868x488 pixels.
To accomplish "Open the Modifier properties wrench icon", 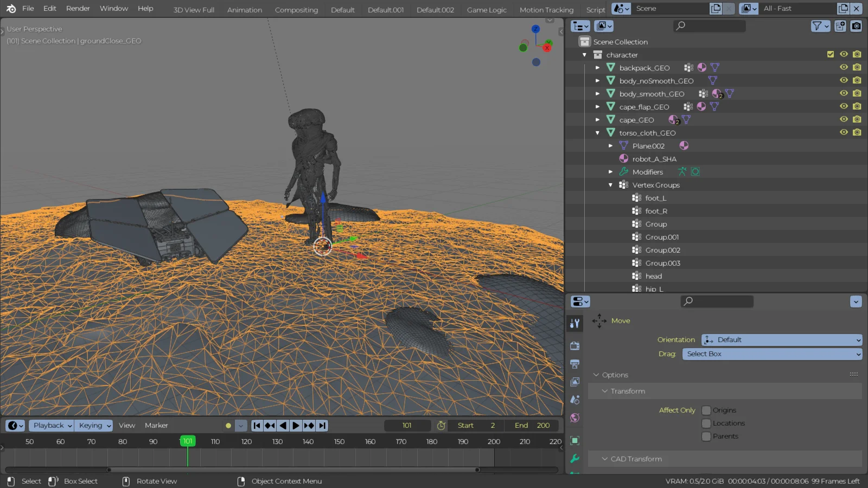I will click(x=575, y=458).
